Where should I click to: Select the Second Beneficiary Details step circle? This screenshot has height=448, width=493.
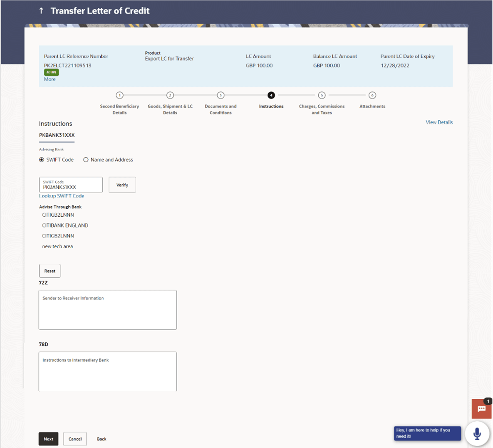119,95
